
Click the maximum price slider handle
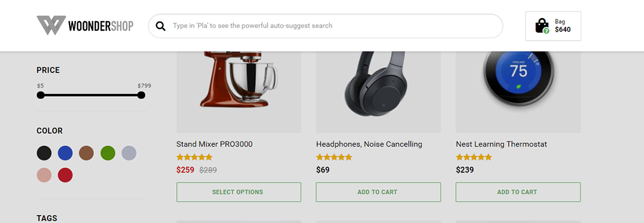pyautogui.click(x=142, y=95)
